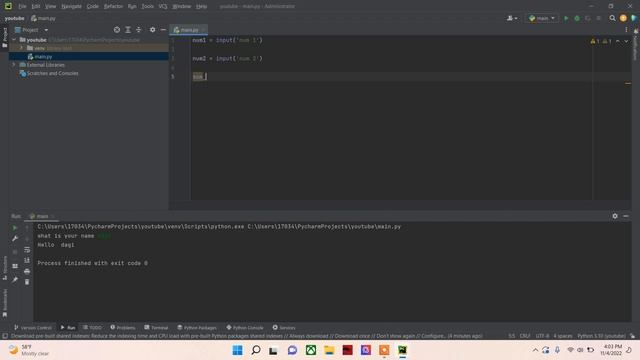Viewport: 640px width, 360px height.
Task: Toggle soft-wrap in Run console
Action: coord(27,250)
